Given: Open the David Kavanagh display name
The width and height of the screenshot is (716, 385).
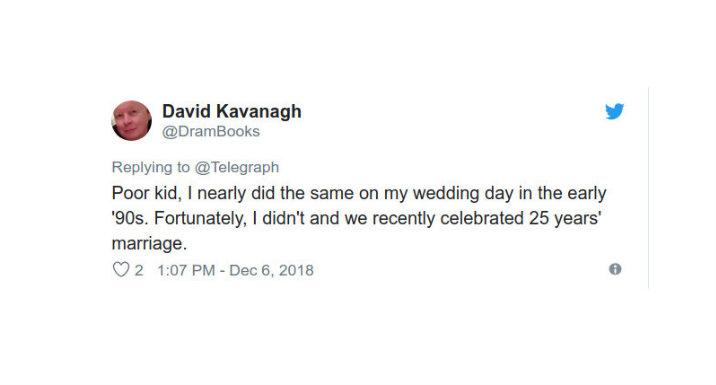Looking at the screenshot, I should pyautogui.click(x=232, y=111).
